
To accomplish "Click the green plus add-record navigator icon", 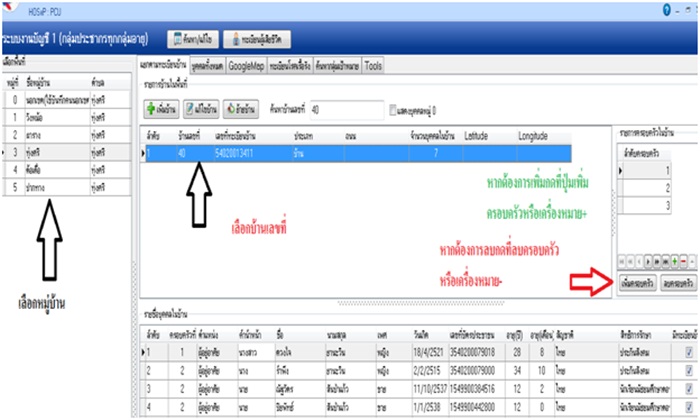I will coord(676,259).
